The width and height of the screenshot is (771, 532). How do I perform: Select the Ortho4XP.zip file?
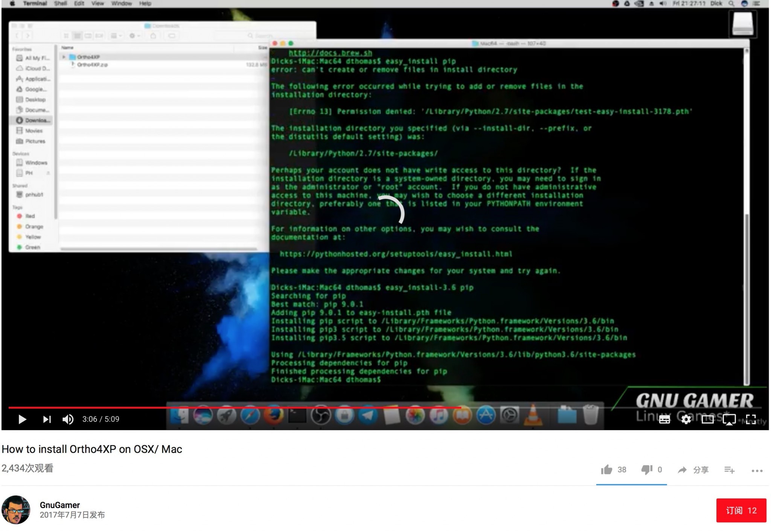click(92, 65)
